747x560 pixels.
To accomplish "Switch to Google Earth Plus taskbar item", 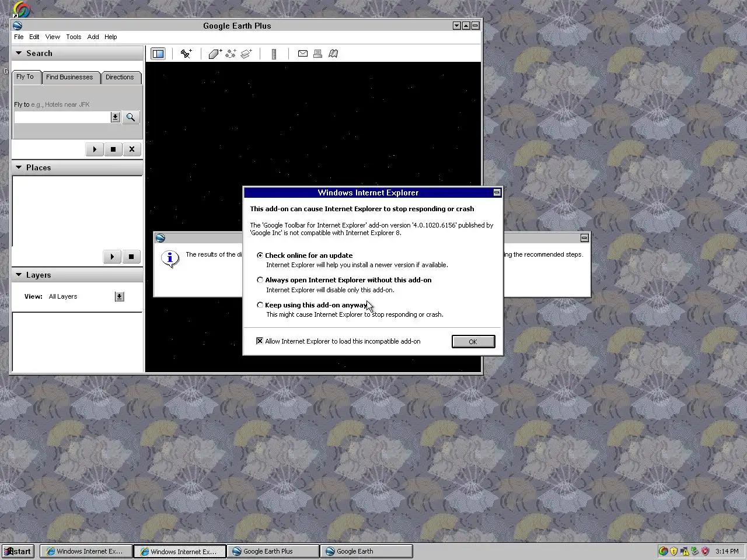I will 273,551.
